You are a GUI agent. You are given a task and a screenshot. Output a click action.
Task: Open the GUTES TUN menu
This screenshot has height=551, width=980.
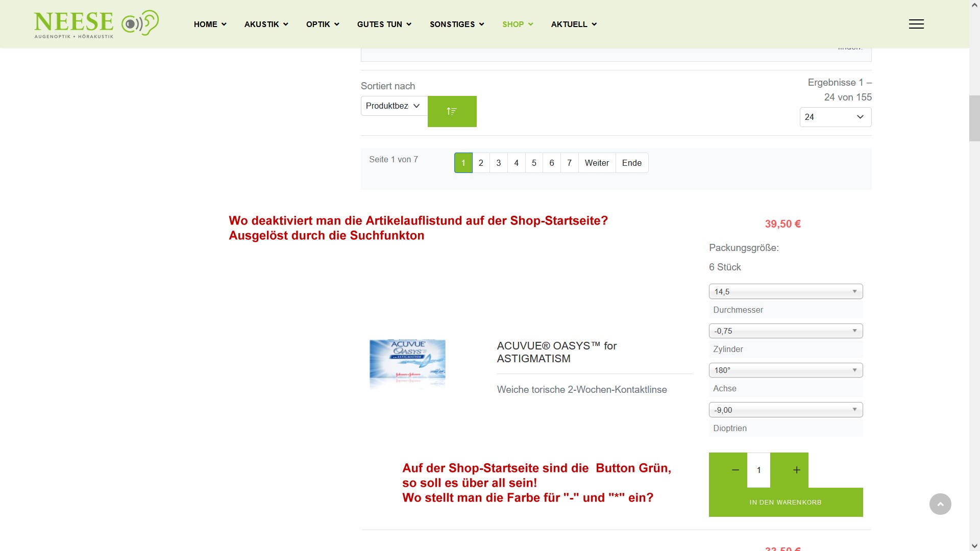[x=384, y=24]
